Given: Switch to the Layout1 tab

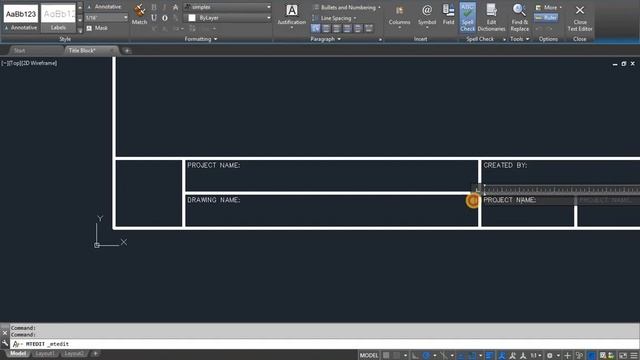Looking at the screenshot, I should tap(44, 353).
